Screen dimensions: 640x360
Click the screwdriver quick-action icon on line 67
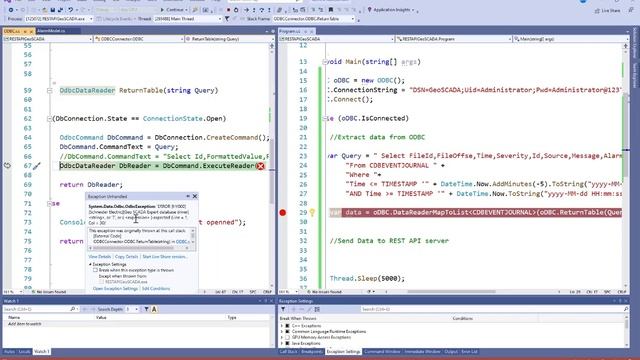tap(37, 166)
